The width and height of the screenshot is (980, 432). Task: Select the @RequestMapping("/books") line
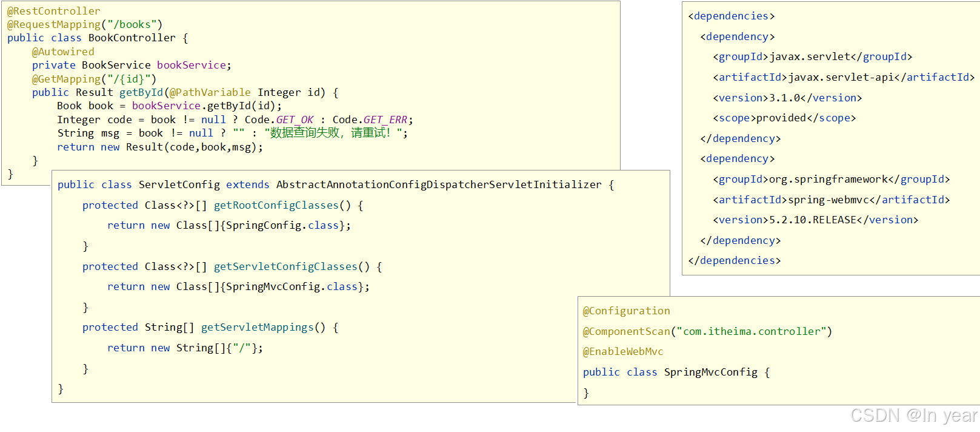point(85,24)
